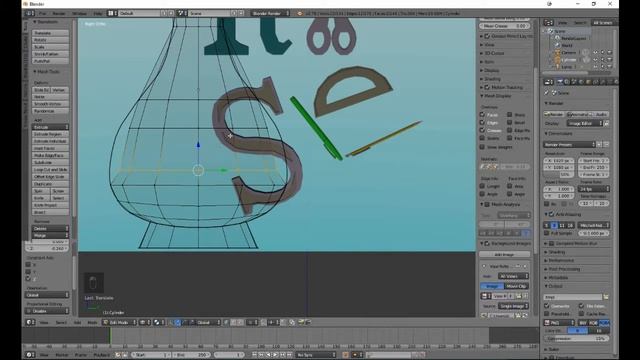Click the World icon in the outliner
Image resolution: width=640 pixels, height=360 pixels.
coord(558,45)
